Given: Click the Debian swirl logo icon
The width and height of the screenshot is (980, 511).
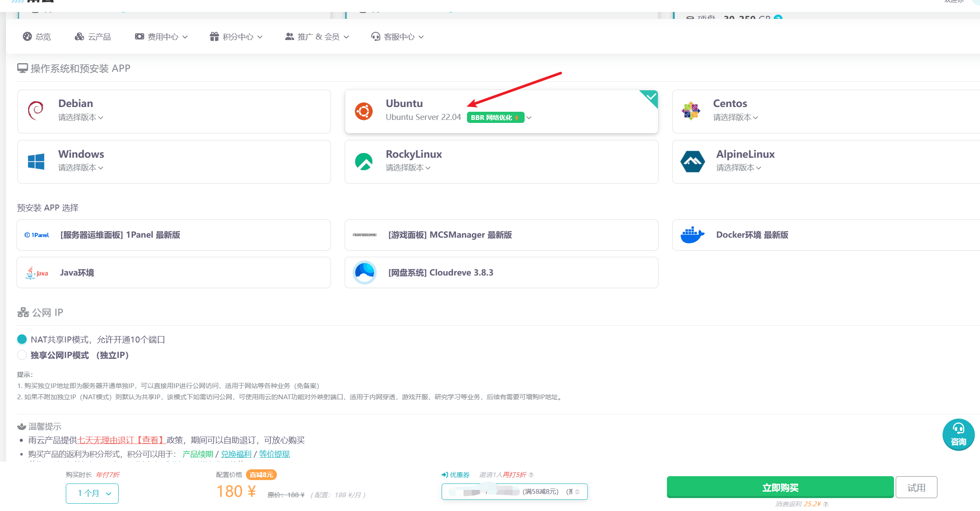Looking at the screenshot, I should 36,111.
